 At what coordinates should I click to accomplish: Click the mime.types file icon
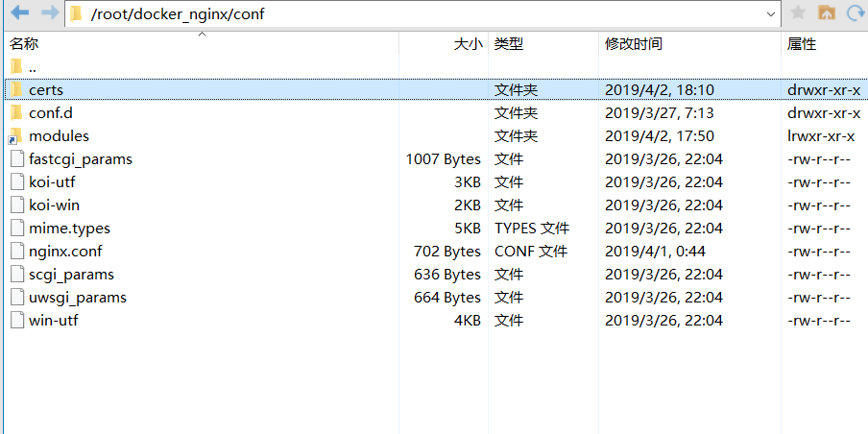click(x=17, y=229)
